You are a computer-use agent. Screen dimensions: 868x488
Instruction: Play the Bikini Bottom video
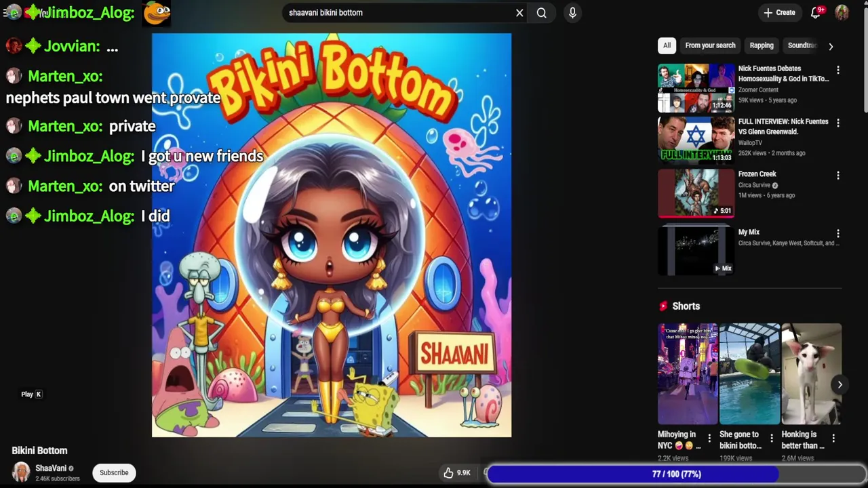tap(332, 235)
